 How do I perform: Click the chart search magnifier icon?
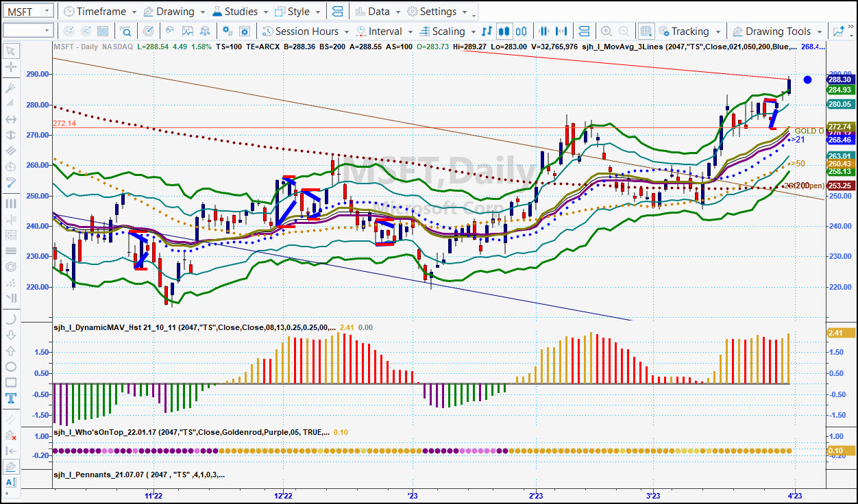click(126, 31)
